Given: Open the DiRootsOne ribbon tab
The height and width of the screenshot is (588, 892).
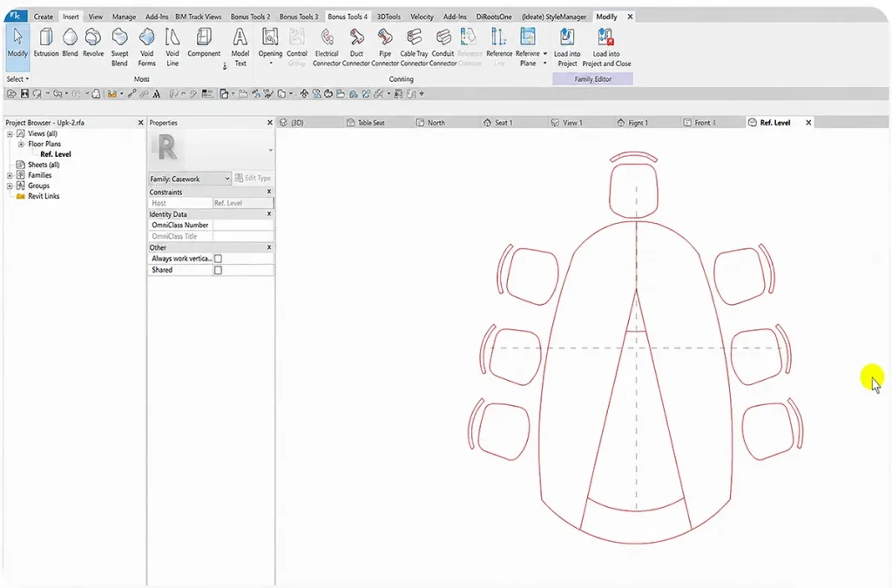Looking at the screenshot, I should [x=494, y=17].
